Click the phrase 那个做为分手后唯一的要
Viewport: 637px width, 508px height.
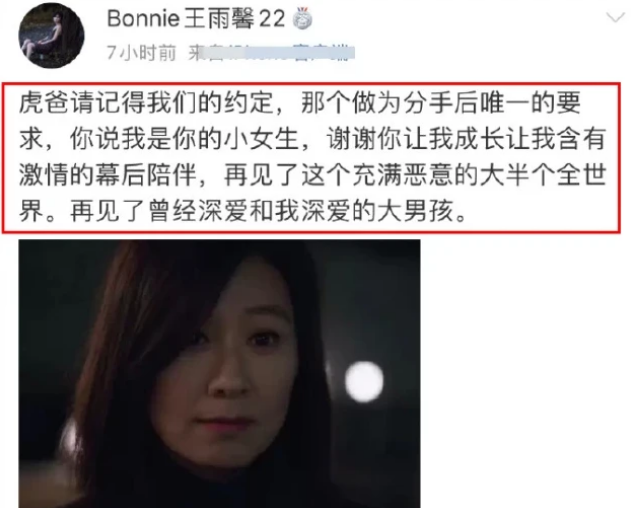441,103
